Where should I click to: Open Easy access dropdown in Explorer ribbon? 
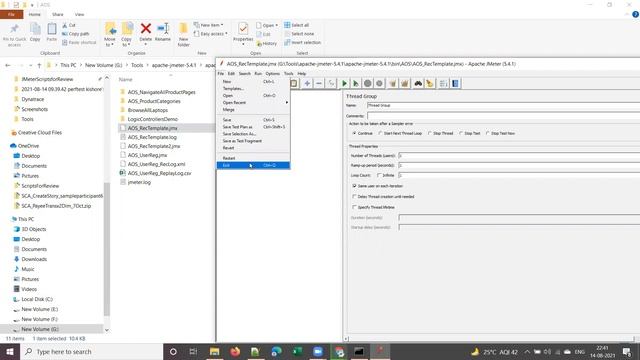[x=210, y=34]
